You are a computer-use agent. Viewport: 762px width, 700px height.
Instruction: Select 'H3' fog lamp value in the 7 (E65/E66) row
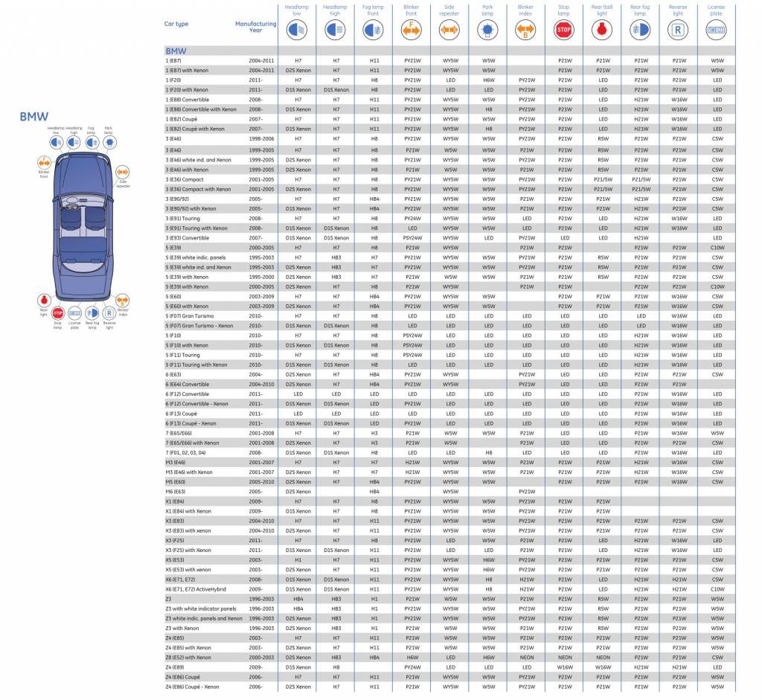pos(375,433)
